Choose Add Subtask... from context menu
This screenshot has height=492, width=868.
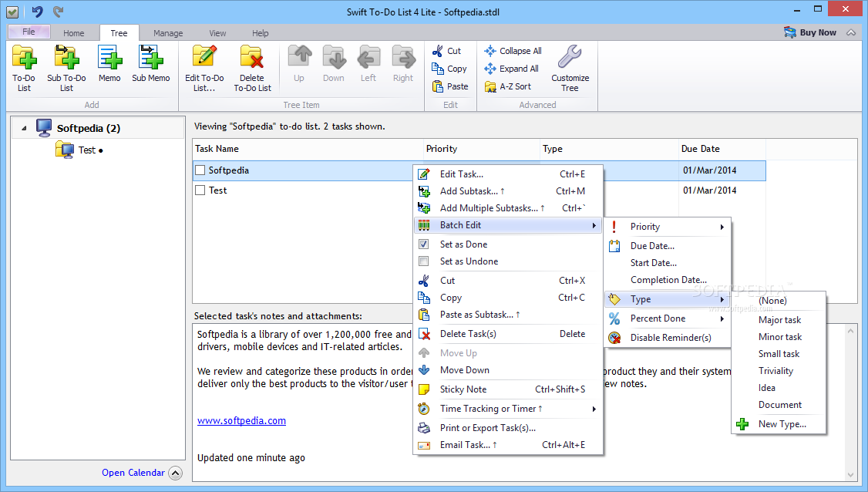(508, 191)
